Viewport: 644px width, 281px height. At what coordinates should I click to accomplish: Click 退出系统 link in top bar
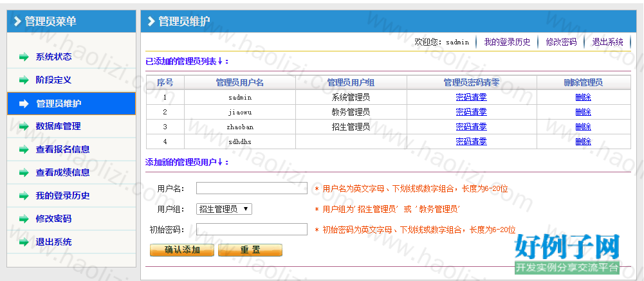click(607, 42)
